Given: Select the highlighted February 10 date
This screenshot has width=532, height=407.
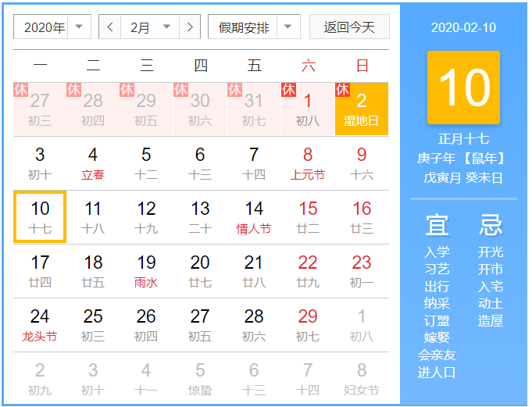Looking at the screenshot, I should [40, 217].
